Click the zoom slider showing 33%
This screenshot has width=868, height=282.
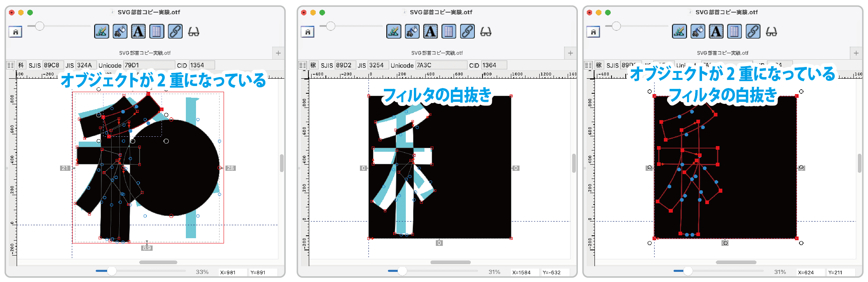[x=112, y=271]
